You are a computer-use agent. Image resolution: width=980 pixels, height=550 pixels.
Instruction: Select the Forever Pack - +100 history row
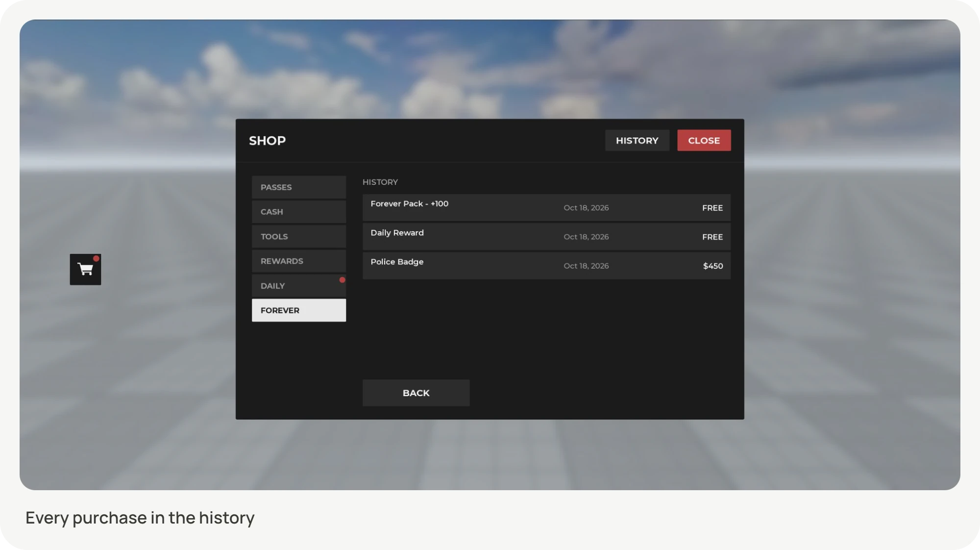click(x=546, y=207)
